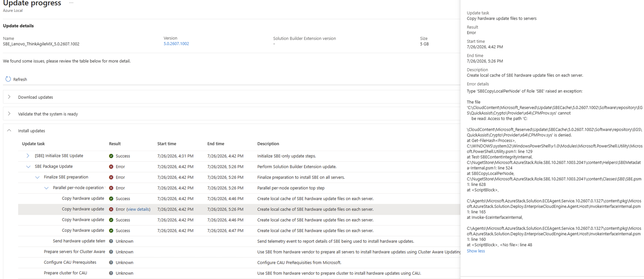The width and height of the screenshot is (644, 279).
Task: Select Configure CAU Prerequisites row
Action: coord(239,263)
